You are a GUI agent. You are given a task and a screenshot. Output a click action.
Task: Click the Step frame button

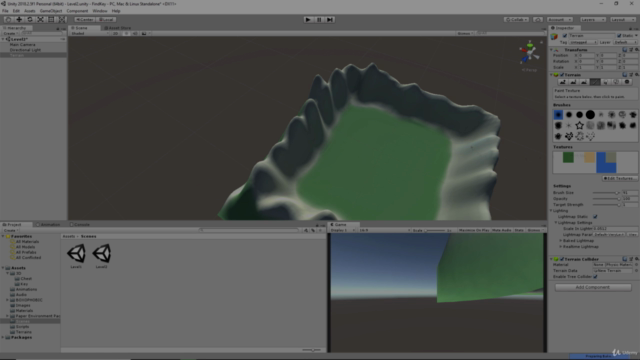(330, 20)
